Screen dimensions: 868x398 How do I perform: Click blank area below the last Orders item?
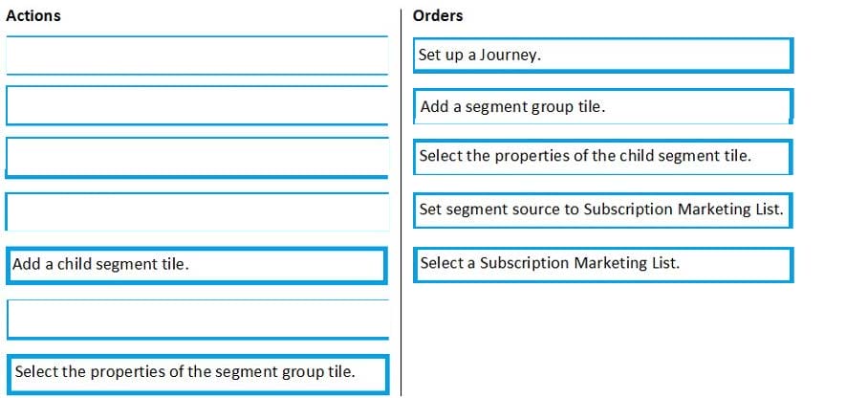pos(602,335)
